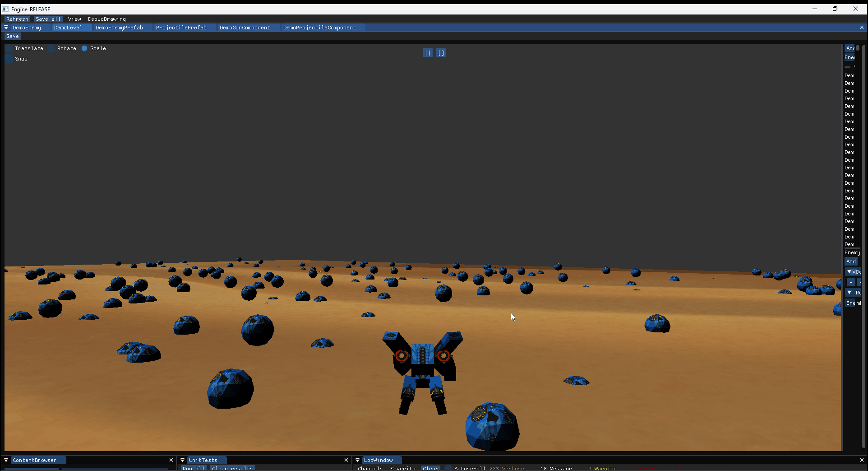This screenshot has height=471, width=868.
Task: Click the stop button in the viewport
Action: [x=441, y=53]
